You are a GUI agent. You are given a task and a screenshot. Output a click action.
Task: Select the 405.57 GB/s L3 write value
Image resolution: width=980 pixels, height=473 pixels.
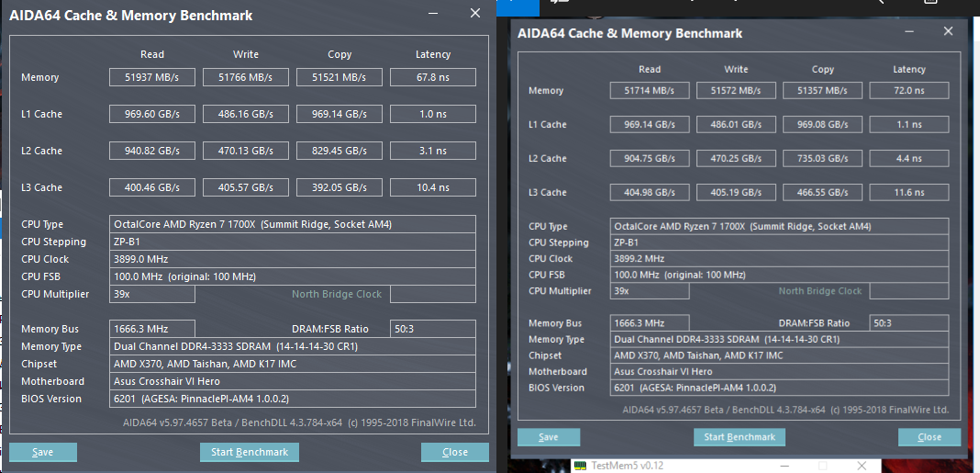pyautogui.click(x=246, y=187)
